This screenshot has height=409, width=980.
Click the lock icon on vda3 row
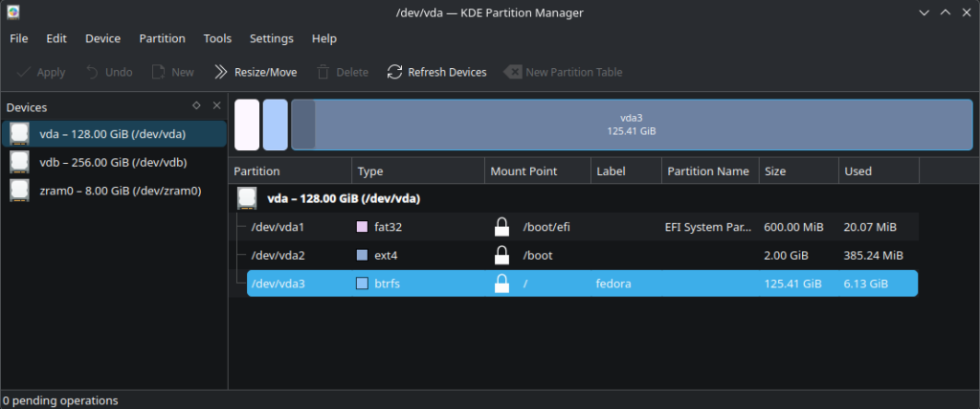(x=501, y=283)
